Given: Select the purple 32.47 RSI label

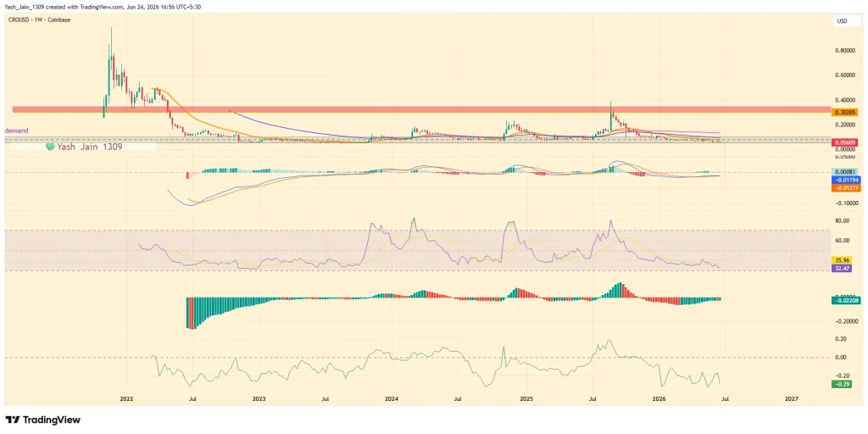Looking at the screenshot, I should [x=842, y=267].
